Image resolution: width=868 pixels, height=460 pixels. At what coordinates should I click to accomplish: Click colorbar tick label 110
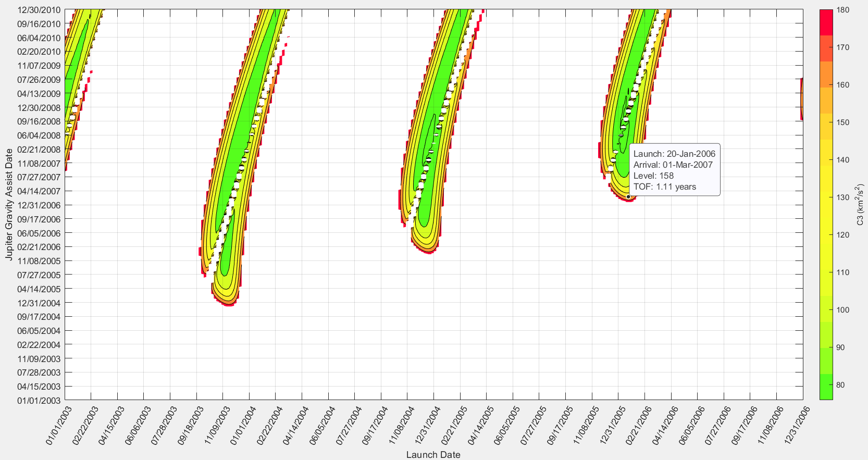click(842, 272)
